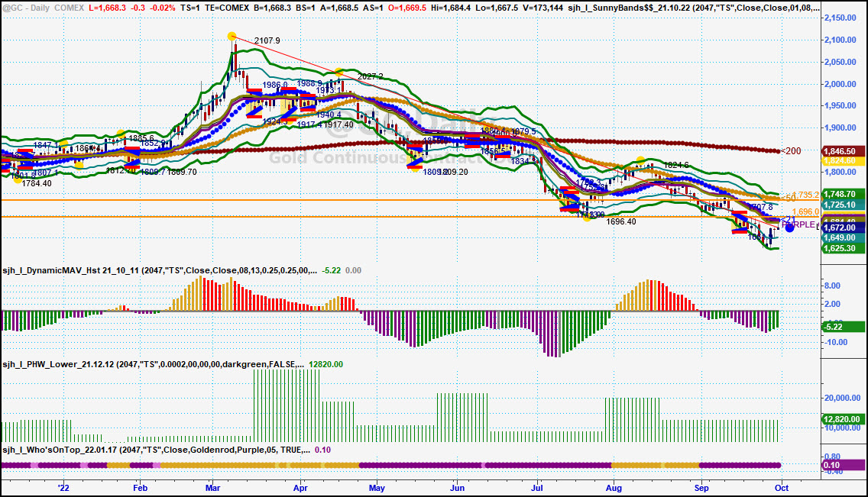Click the Mar label on the date axis
This screenshot has height=497, width=868.
pyautogui.click(x=212, y=488)
